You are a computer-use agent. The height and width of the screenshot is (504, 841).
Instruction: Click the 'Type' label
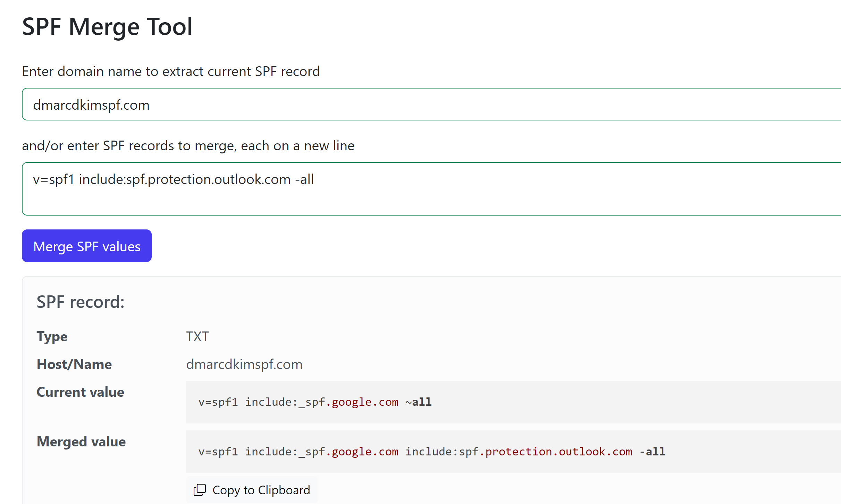point(52,337)
